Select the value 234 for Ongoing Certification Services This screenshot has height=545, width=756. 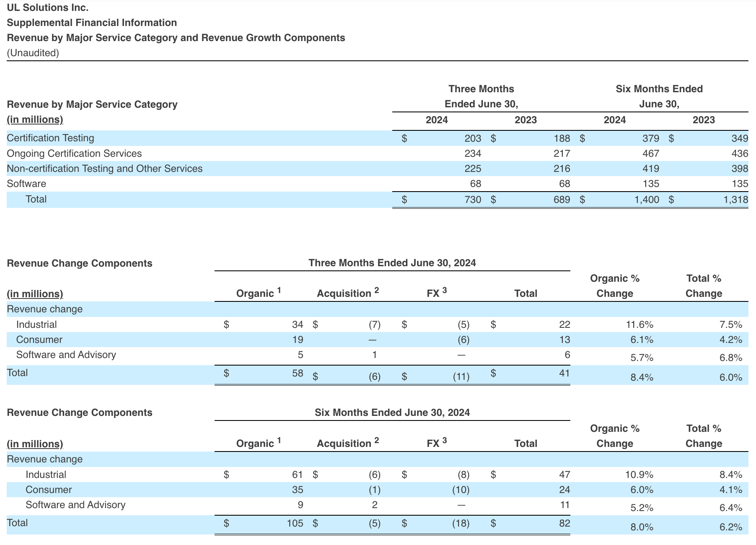(x=473, y=153)
